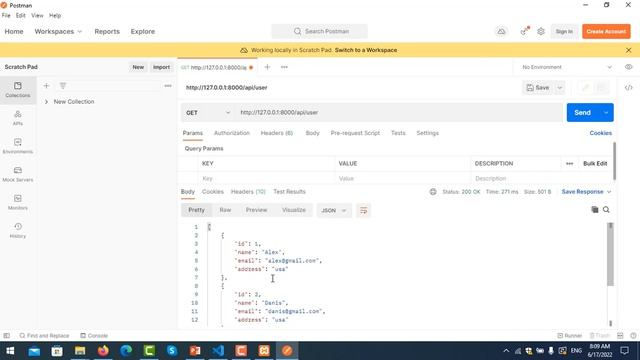Toggle the sidebar icon in the status bar
The width and height of the screenshot is (640, 360).
(7, 336)
